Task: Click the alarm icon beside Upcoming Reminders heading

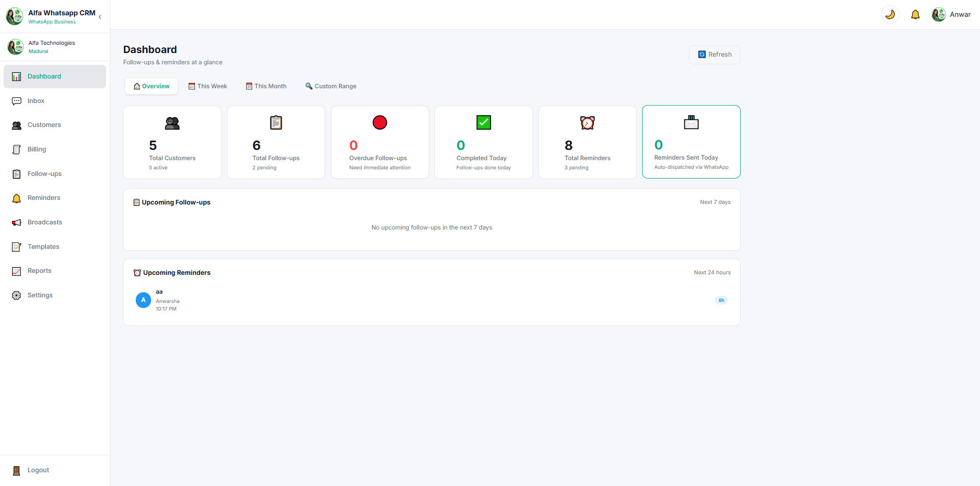Action: tap(137, 273)
